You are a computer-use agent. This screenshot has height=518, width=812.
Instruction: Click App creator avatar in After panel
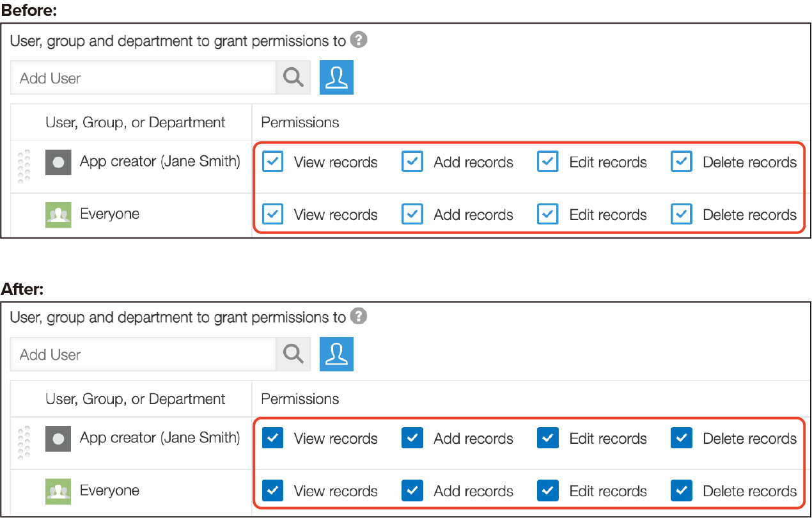[x=58, y=439]
